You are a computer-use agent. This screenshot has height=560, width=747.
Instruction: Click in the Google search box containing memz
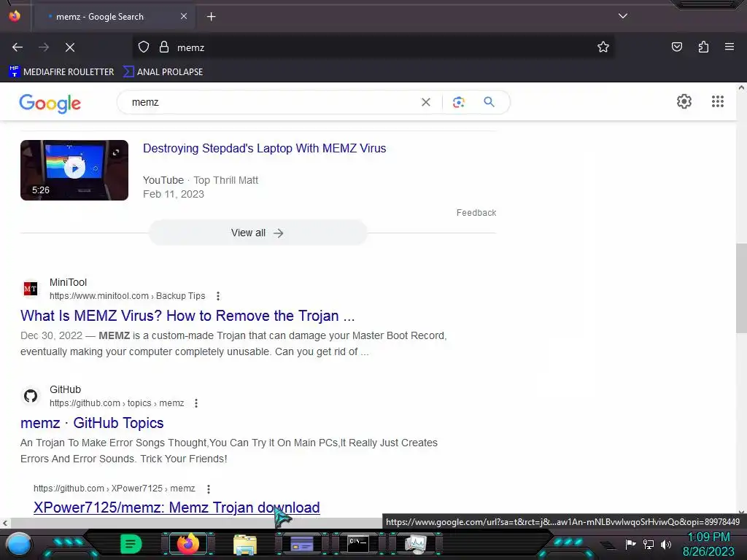click(x=271, y=102)
